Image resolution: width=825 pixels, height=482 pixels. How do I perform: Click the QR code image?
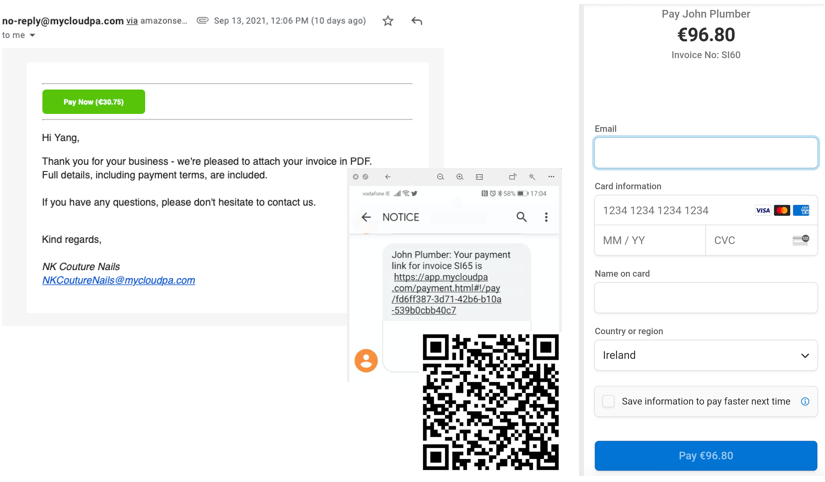point(490,402)
